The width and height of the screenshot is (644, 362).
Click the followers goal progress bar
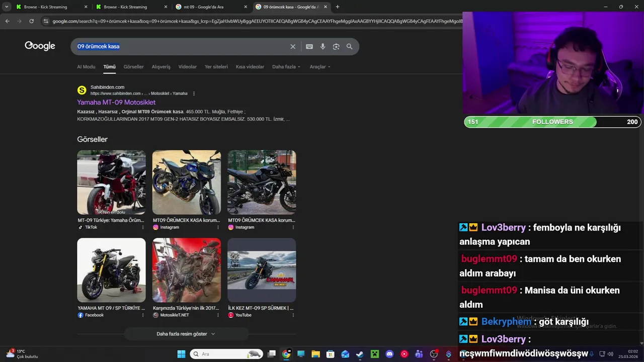(x=553, y=122)
